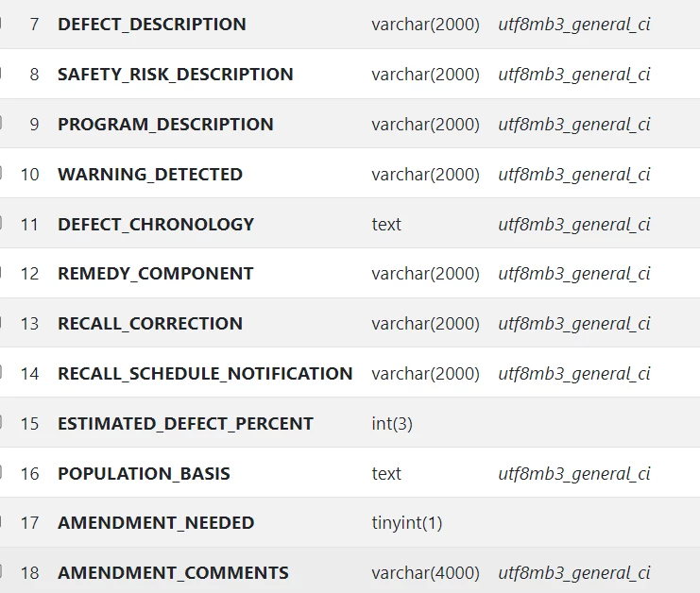Tick the checkbox for PROGRAM_DESCRIPTION row
Viewport: 700px width, 593px height.
tap(1, 124)
